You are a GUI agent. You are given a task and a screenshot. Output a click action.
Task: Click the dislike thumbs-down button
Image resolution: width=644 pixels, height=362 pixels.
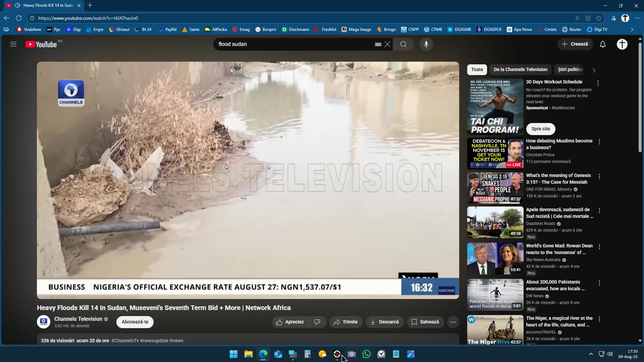point(317,322)
